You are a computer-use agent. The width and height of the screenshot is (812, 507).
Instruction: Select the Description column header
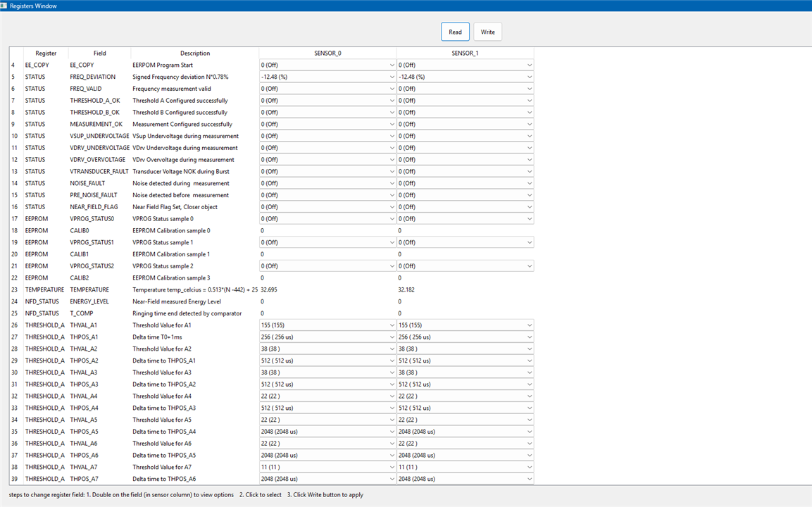pyautogui.click(x=194, y=53)
